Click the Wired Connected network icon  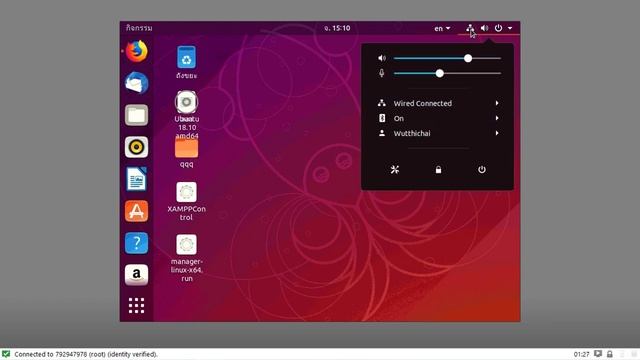tap(382, 103)
